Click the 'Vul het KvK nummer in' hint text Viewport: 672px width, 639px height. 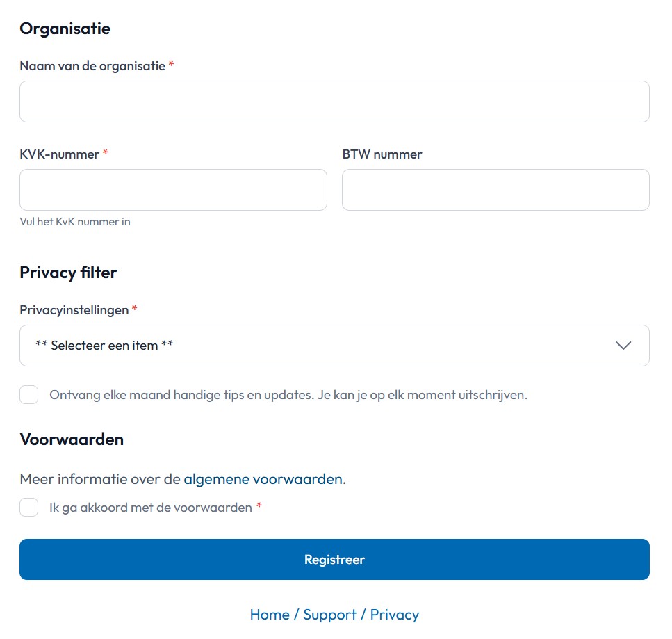[x=75, y=222]
